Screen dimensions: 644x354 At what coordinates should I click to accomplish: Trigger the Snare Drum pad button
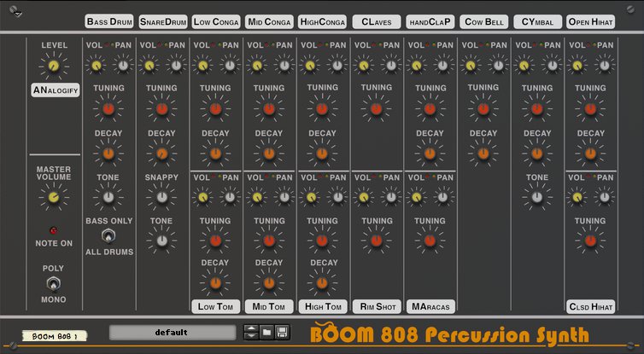point(163,21)
